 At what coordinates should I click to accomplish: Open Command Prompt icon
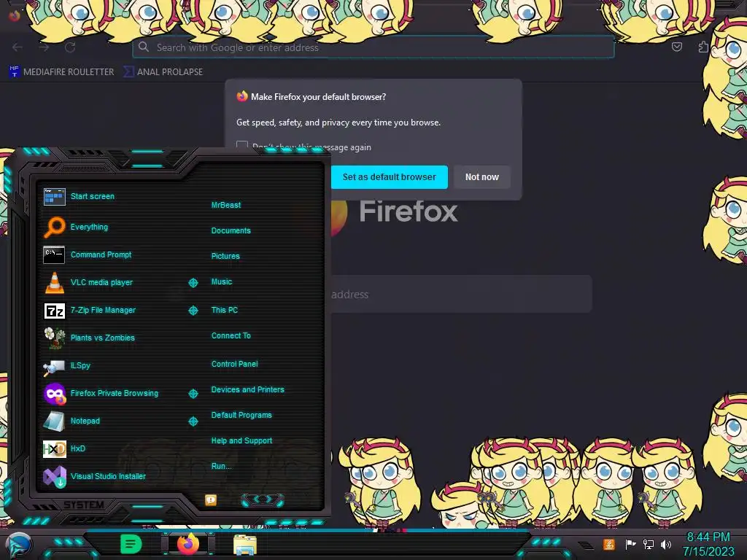(x=54, y=254)
